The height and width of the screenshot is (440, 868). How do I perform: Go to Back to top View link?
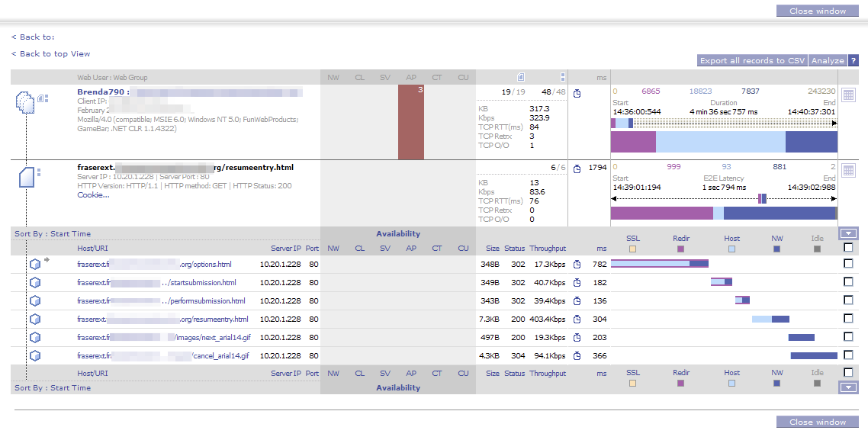tap(51, 54)
